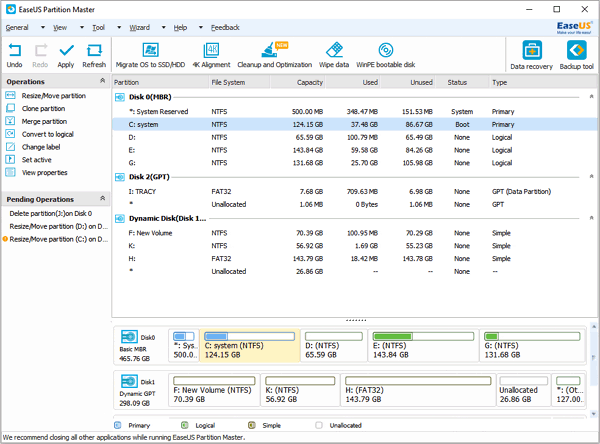Click the Unallocated 26.86 GB block on Disk1
This screenshot has height=444, width=600.
coord(523,390)
